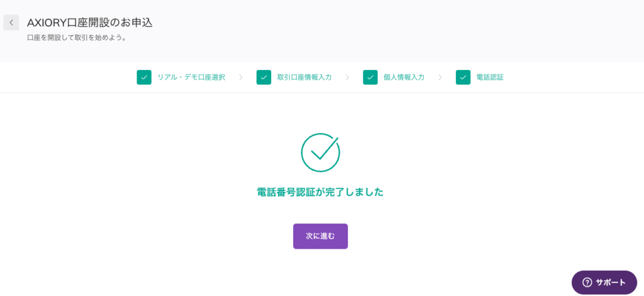This screenshot has width=644, height=296.
Task: Click the question mark icon in the support button
Action: (587, 282)
